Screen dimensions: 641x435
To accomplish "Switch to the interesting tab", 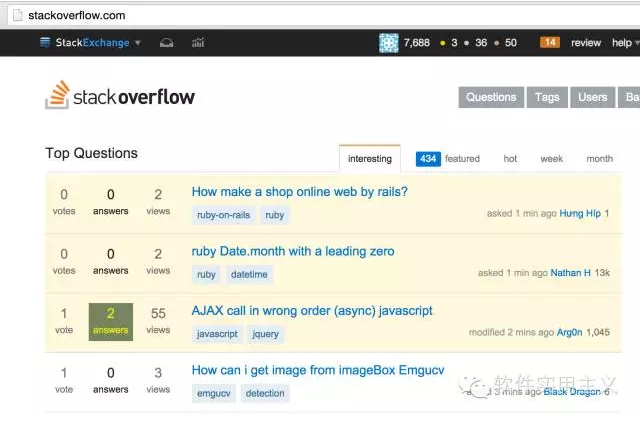I will coord(370,159).
